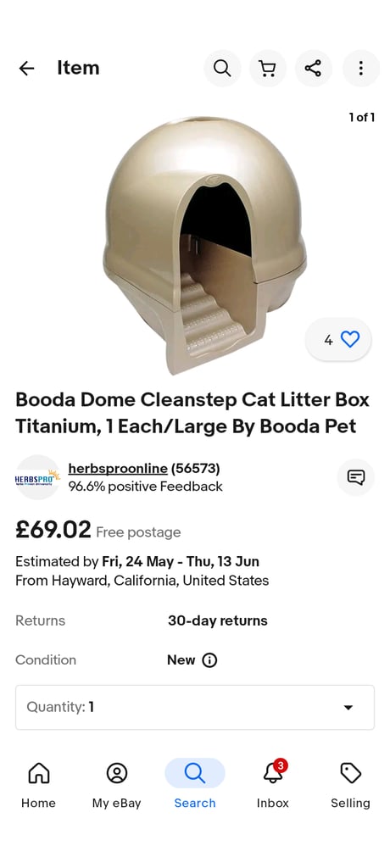
Task: Open the three-dot overflow menu
Action: point(360,68)
